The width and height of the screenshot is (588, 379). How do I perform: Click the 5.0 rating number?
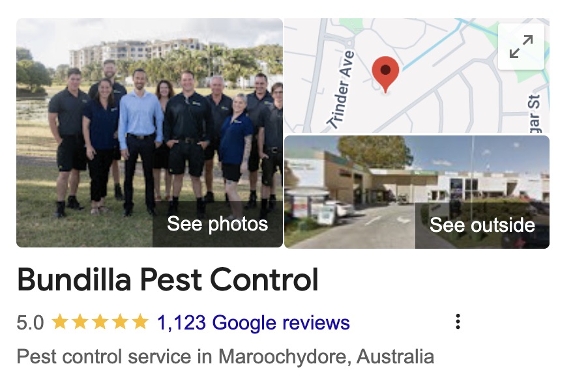[30, 322]
